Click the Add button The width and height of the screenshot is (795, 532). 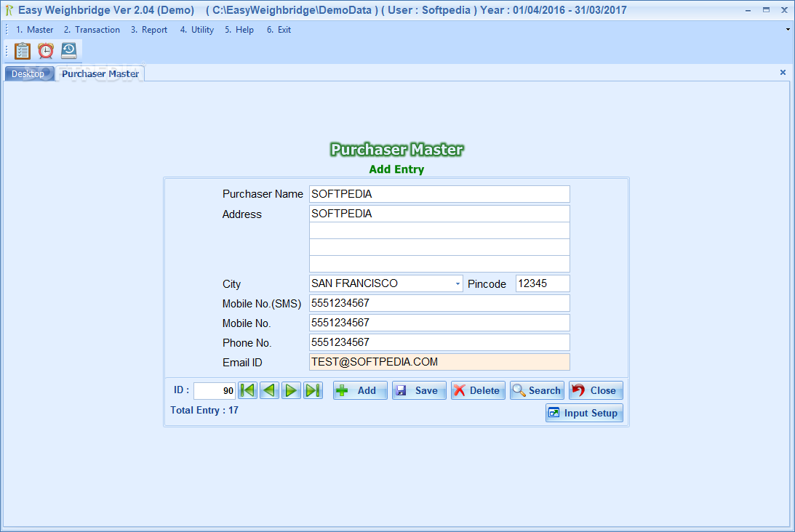[360, 390]
